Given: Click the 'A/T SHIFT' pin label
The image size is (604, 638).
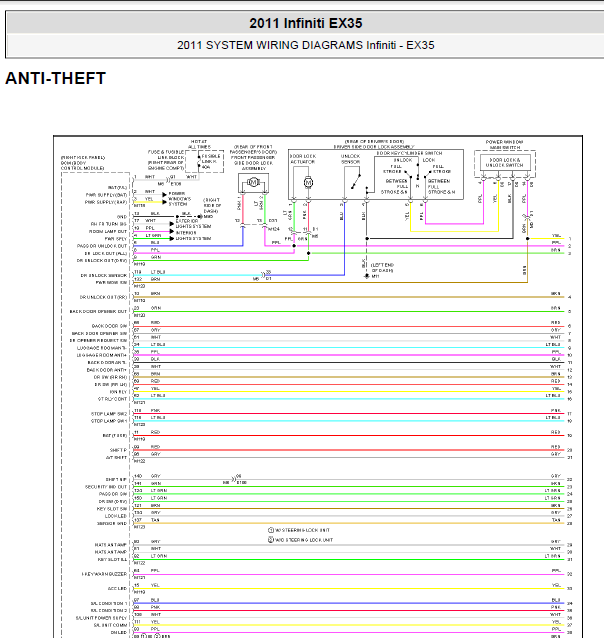Looking at the screenshot, I should (116, 457).
